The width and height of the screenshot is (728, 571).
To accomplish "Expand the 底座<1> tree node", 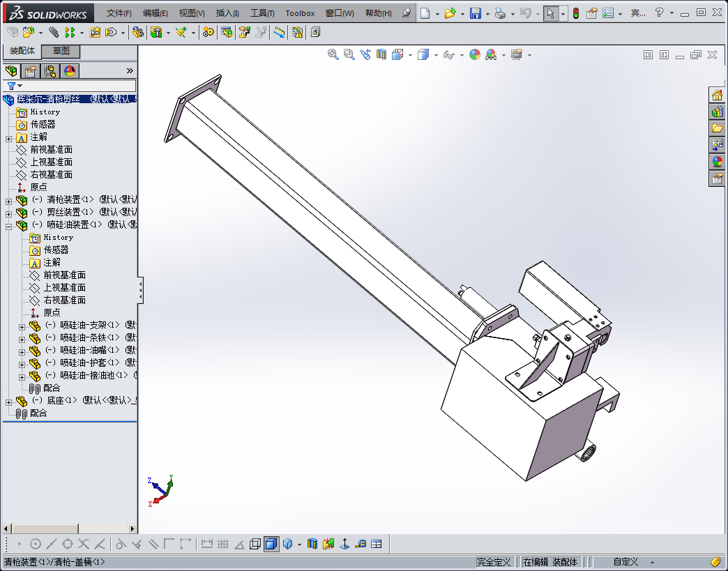I will pyautogui.click(x=9, y=402).
